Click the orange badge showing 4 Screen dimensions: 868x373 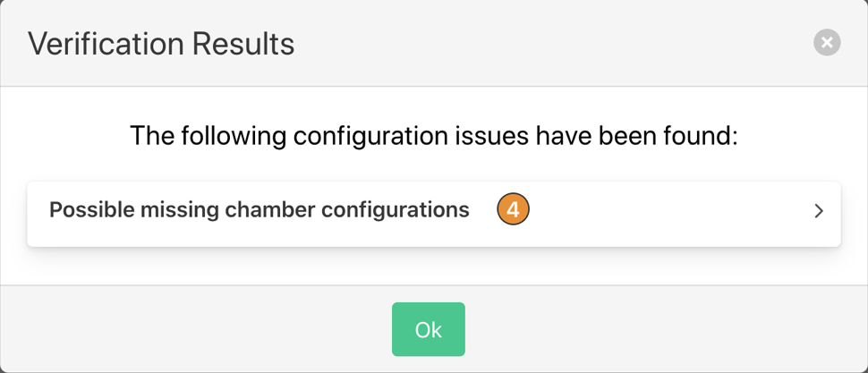click(514, 210)
